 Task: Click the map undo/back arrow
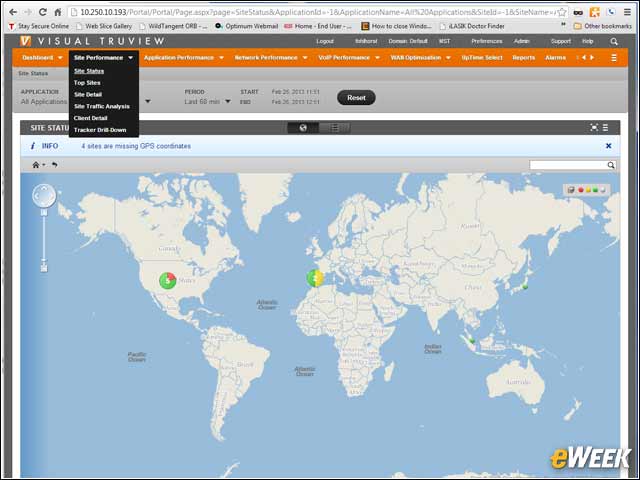(54, 165)
